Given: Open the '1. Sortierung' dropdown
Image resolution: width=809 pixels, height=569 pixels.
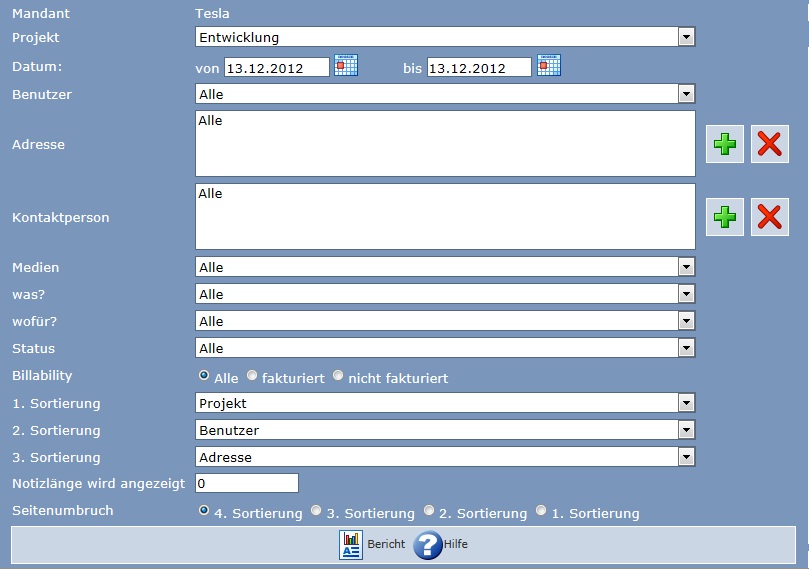Looking at the screenshot, I should (x=686, y=403).
